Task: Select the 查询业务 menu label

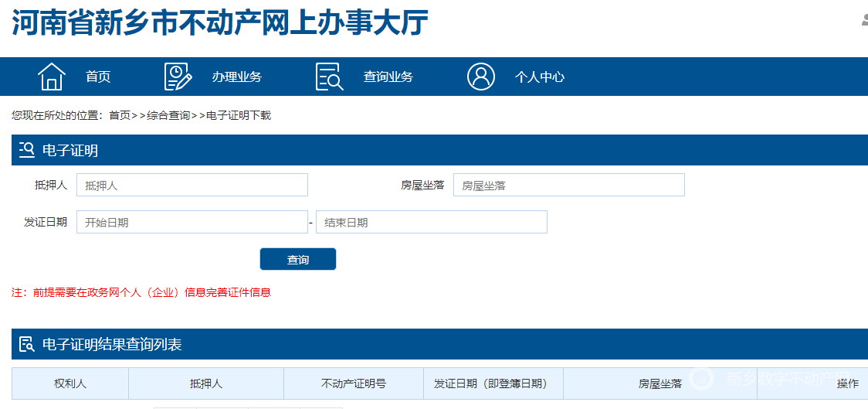Action: [x=388, y=77]
